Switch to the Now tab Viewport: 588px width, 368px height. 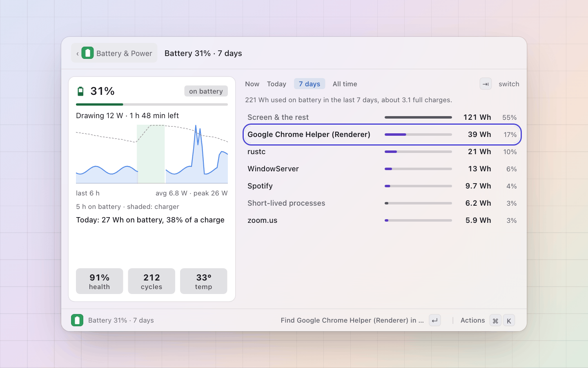tap(252, 84)
